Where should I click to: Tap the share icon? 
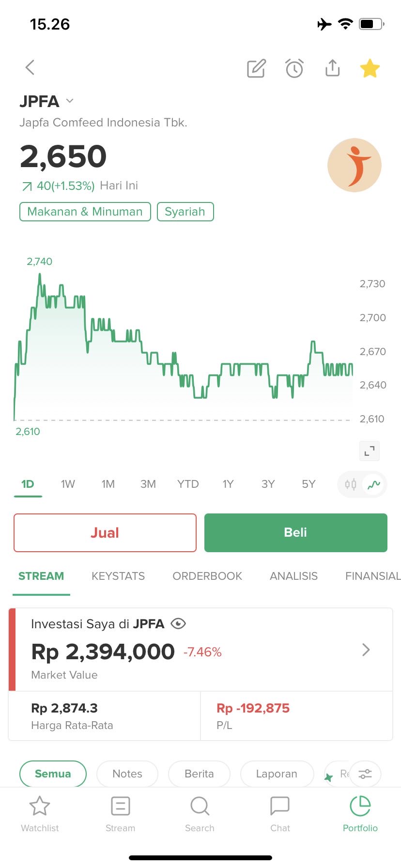(332, 68)
